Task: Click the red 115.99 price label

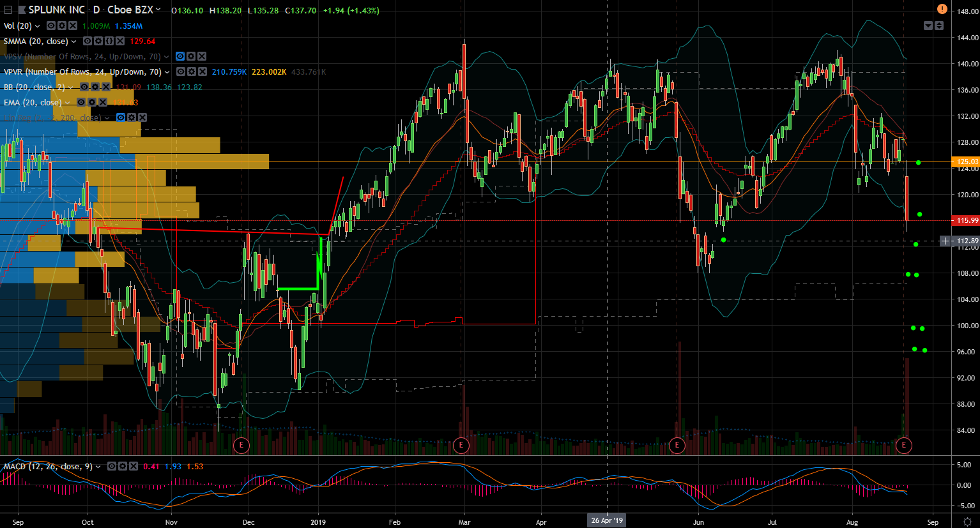Action: 966,220
